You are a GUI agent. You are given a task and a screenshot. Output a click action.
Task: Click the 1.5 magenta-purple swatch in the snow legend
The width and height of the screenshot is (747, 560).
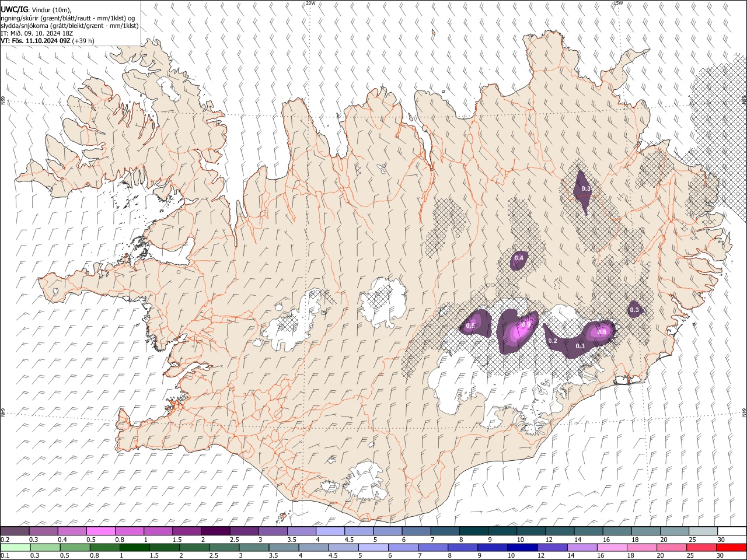pyautogui.click(x=187, y=531)
